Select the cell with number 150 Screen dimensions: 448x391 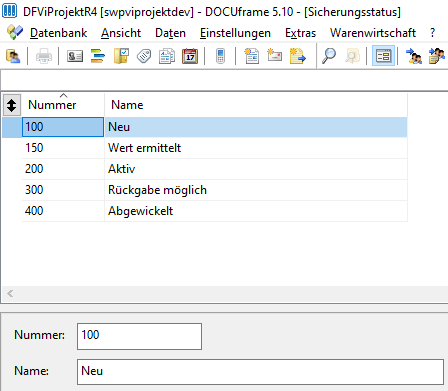63,148
